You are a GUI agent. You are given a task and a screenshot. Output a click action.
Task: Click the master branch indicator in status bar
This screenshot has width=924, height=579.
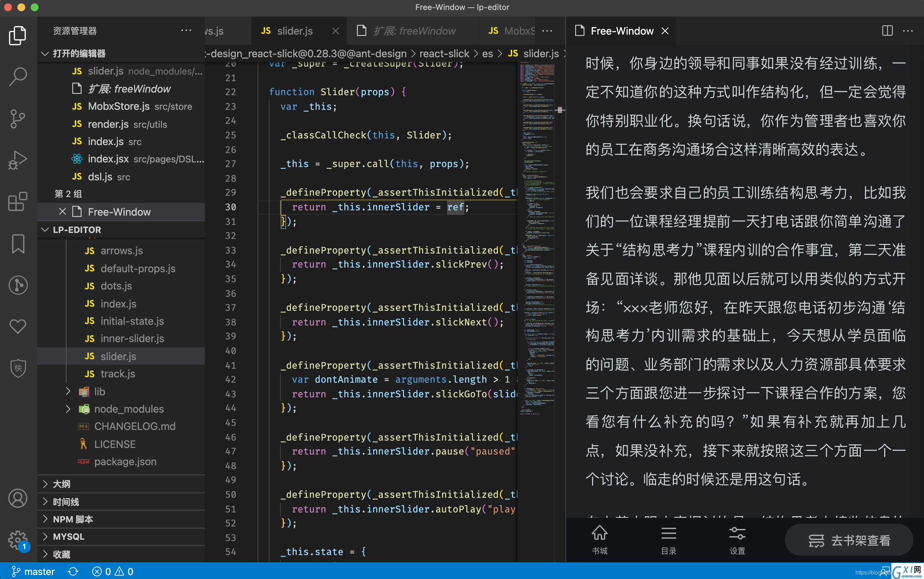33,571
